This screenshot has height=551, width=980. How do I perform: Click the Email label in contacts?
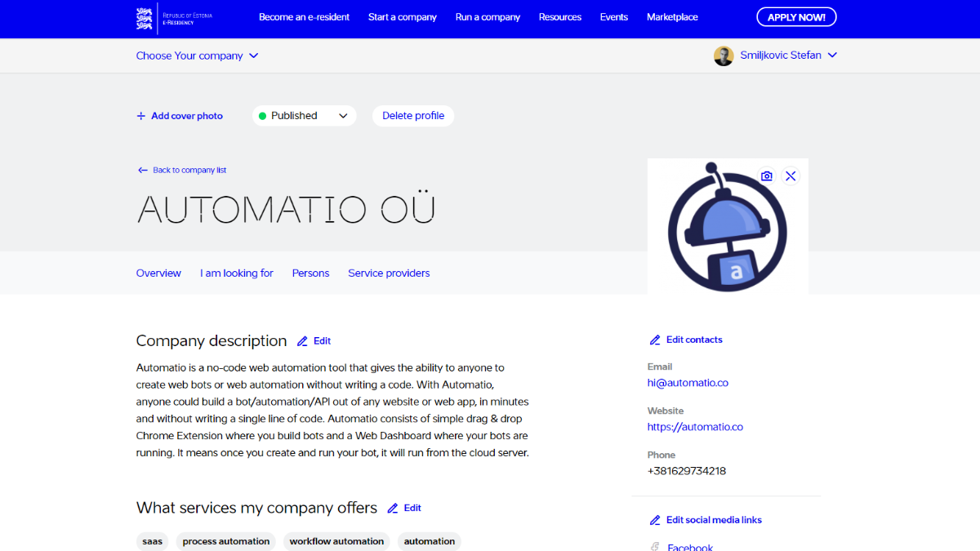pos(660,367)
